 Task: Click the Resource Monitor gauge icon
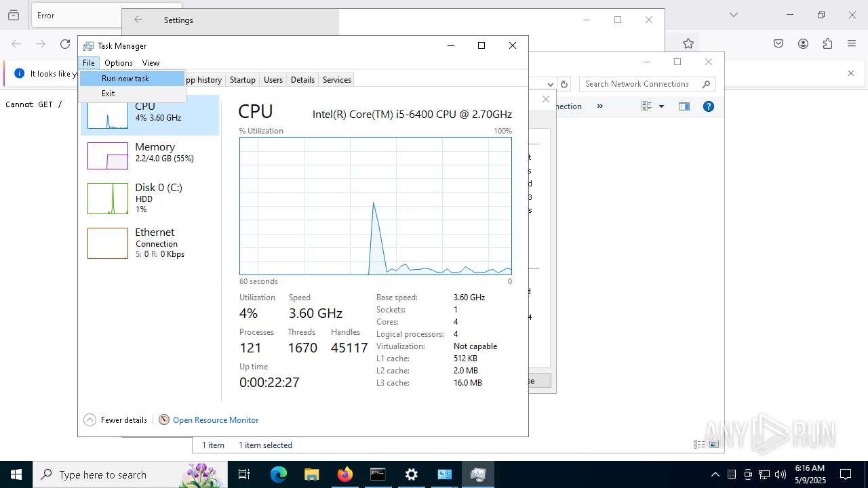coord(164,420)
